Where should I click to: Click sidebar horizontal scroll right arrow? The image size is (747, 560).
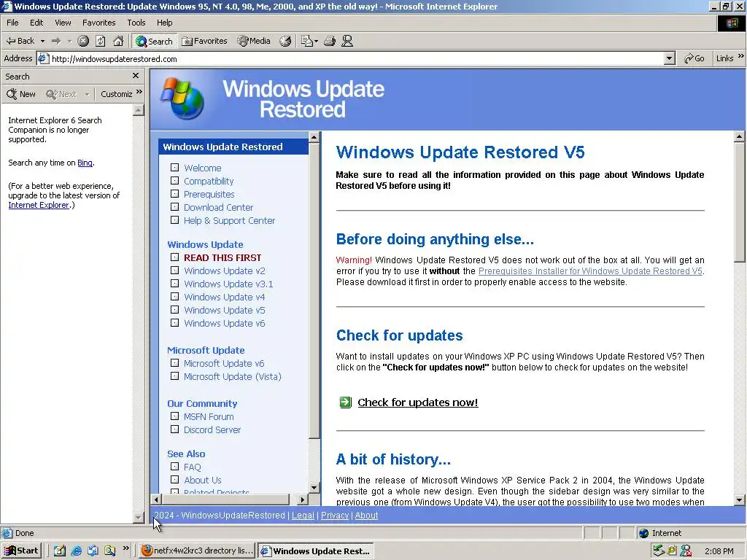(303, 499)
